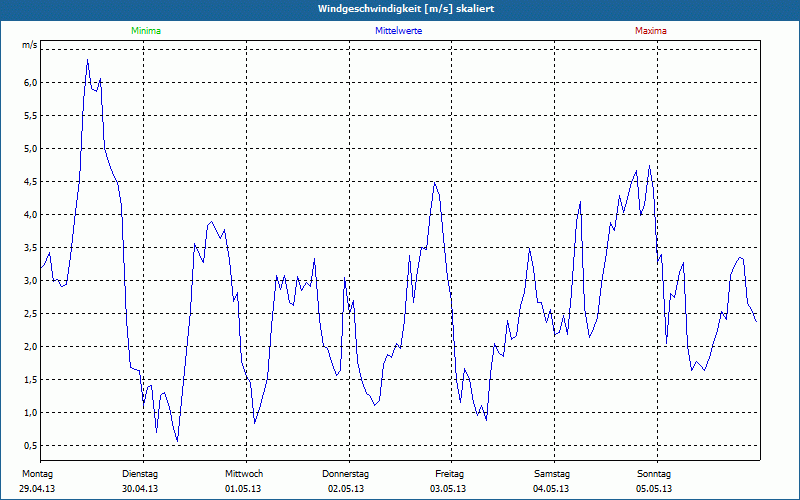Click the date 02.05.13
Viewport: 800px width, 500px height.
pyautogui.click(x=346, y=489)
